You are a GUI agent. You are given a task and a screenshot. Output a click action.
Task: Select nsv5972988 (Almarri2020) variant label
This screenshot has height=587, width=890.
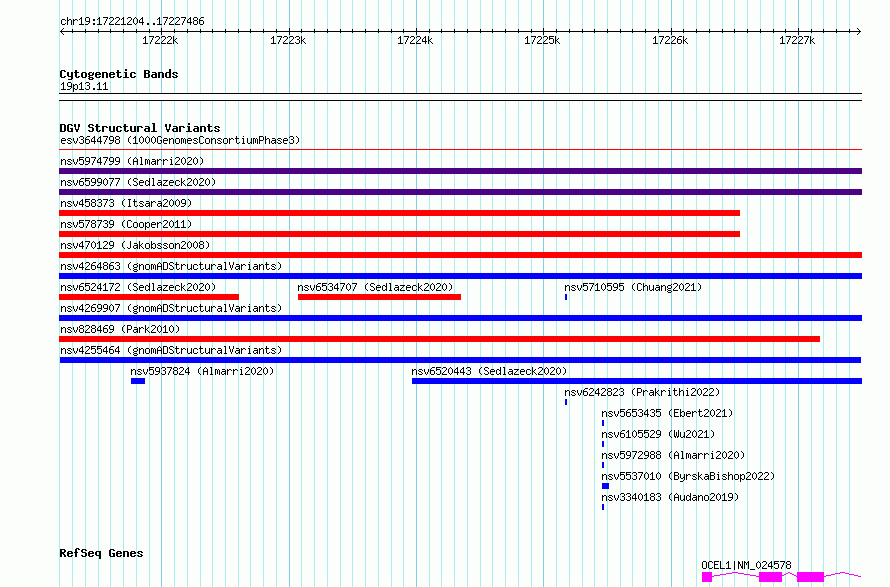(x=673, y=455)
